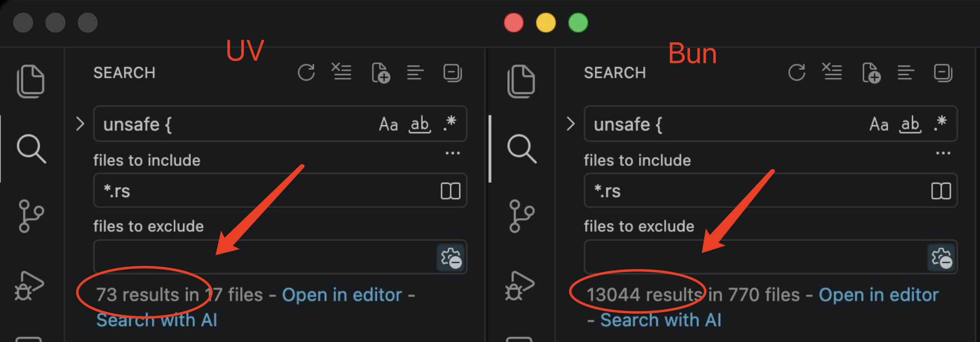The image size is (980, 342).
Task: Clear search results in the UV window
Action: coord(341,72)
